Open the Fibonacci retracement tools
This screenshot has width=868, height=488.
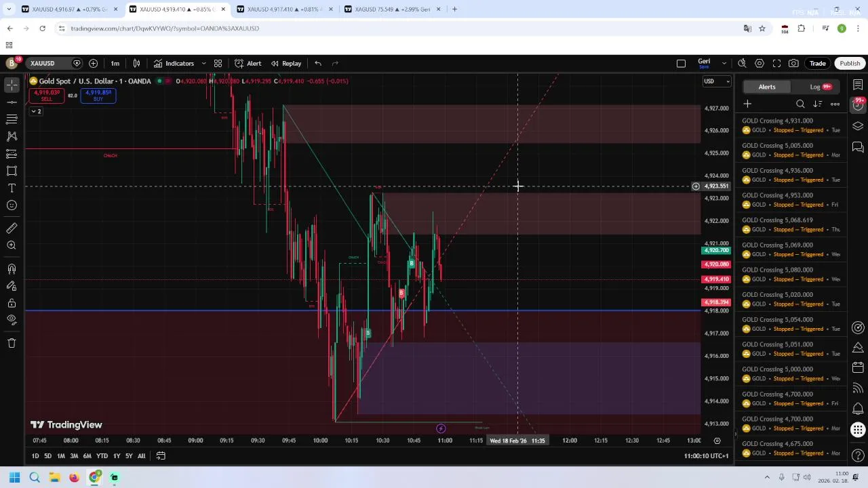12,119
